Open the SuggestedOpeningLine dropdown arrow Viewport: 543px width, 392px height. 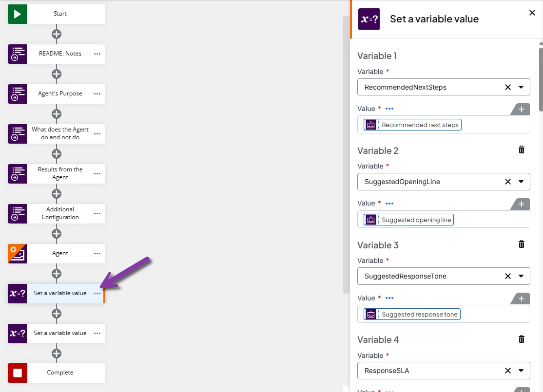[521, 182]
